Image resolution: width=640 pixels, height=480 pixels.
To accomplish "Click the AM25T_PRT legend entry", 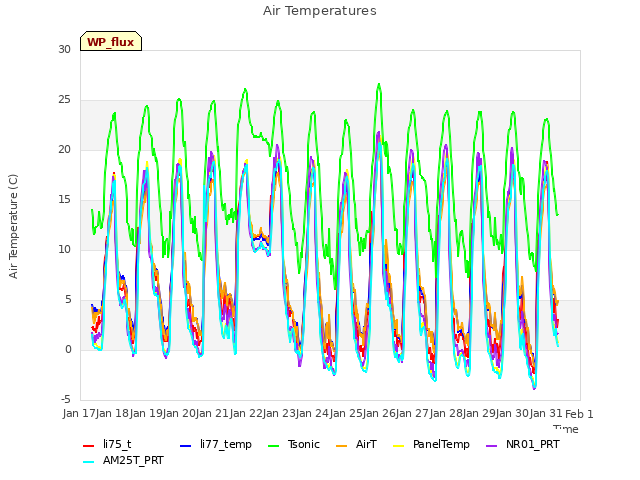I will pos(123,461).
